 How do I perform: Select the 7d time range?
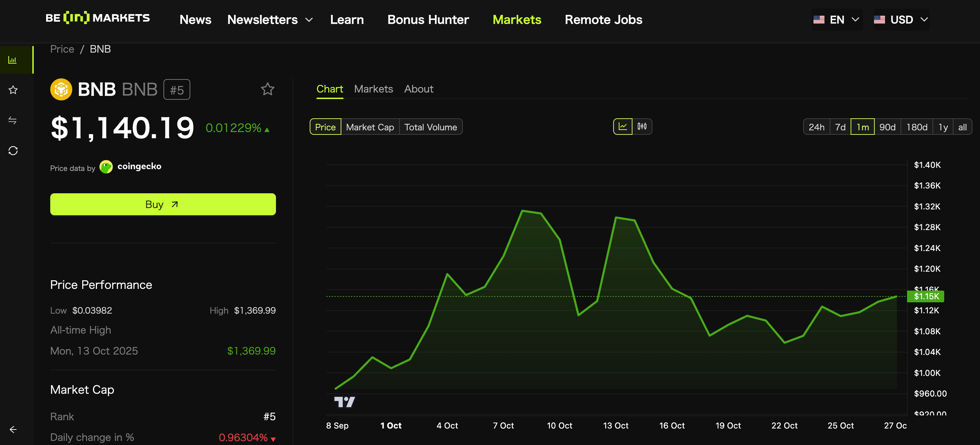click(840, 127)
